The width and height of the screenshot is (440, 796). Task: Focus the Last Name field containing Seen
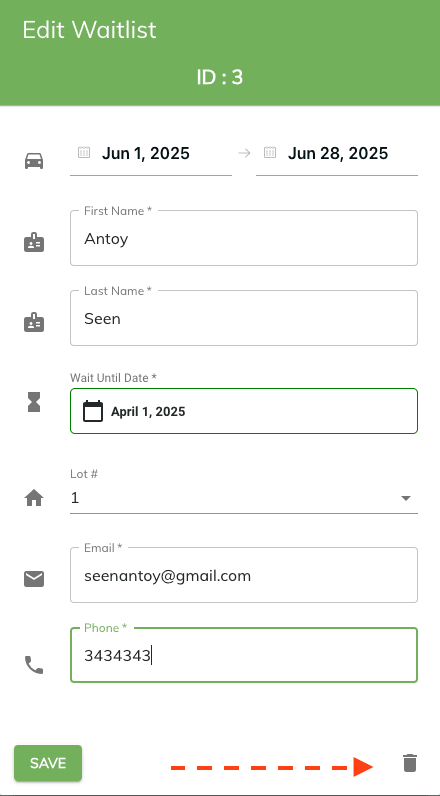point(244,318)
